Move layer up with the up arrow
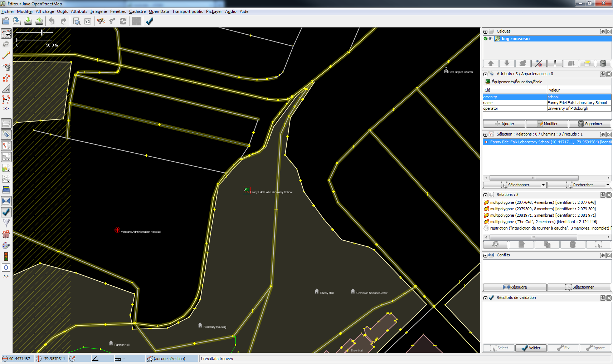The height and width of the screenshot is (364, 613). 491,63
